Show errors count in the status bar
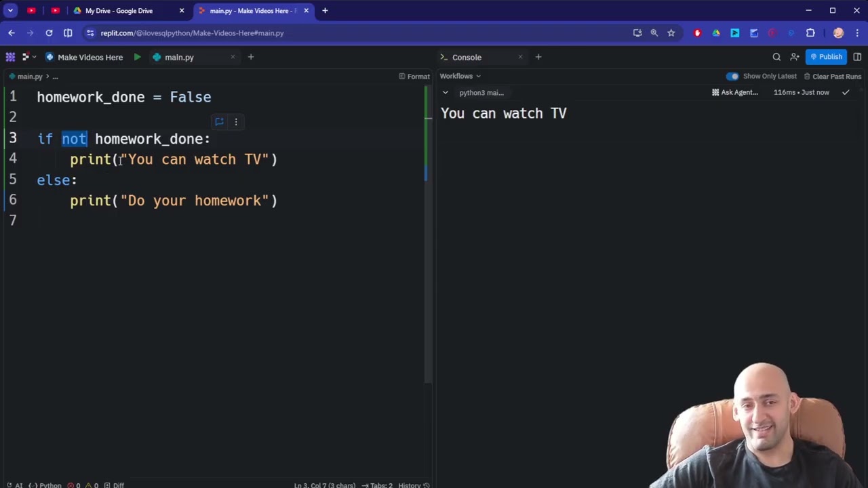The height and width of the screenshot is (488, 868). 74,485
